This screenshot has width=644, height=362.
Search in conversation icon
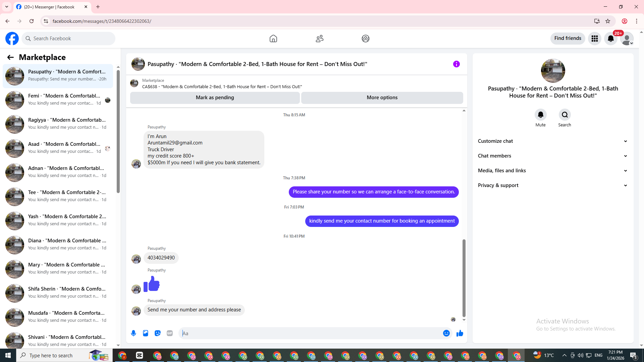[565, 115]
